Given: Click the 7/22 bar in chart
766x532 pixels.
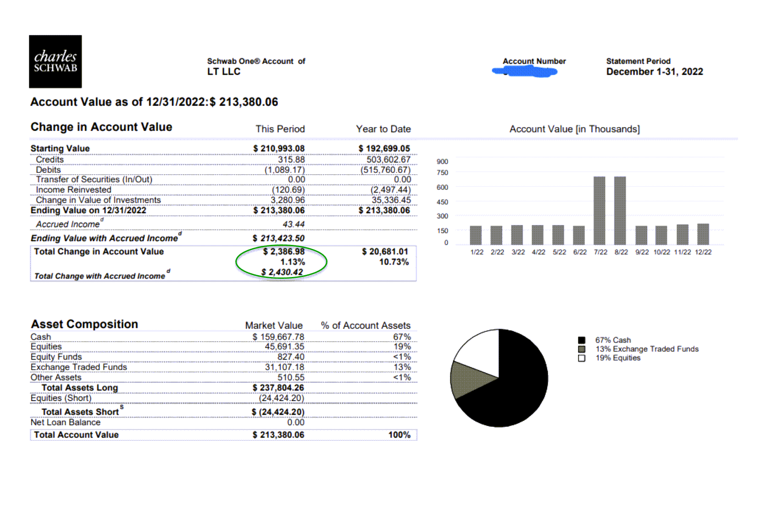Looking at the screenshot, I should (x=599, y=211).
